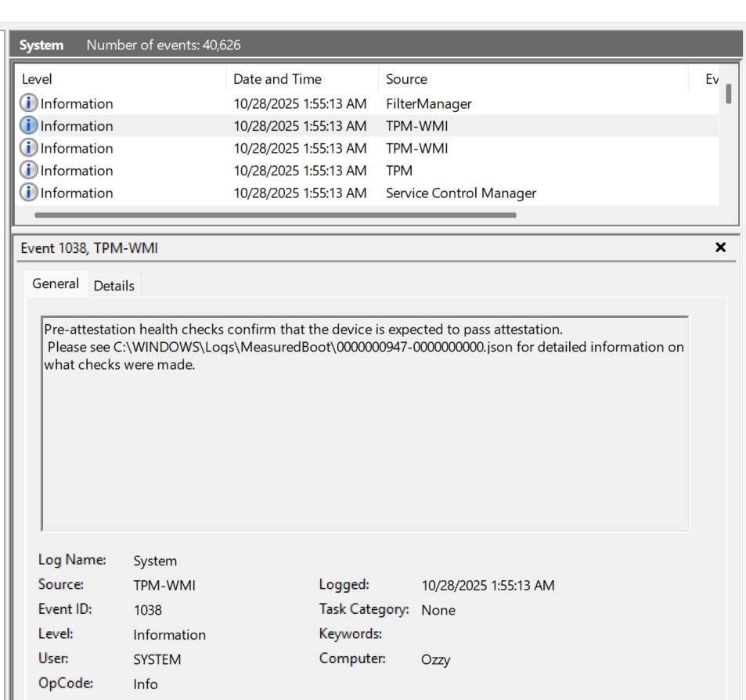Click the truncated Ev column header
Viewport: 746px width, 700px height.
[x=712, y=79]
